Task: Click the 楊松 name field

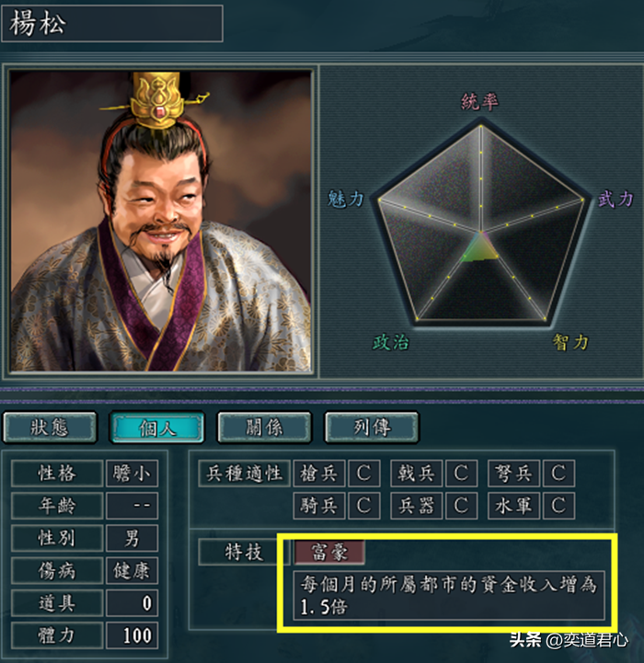Action: point(112,24)
